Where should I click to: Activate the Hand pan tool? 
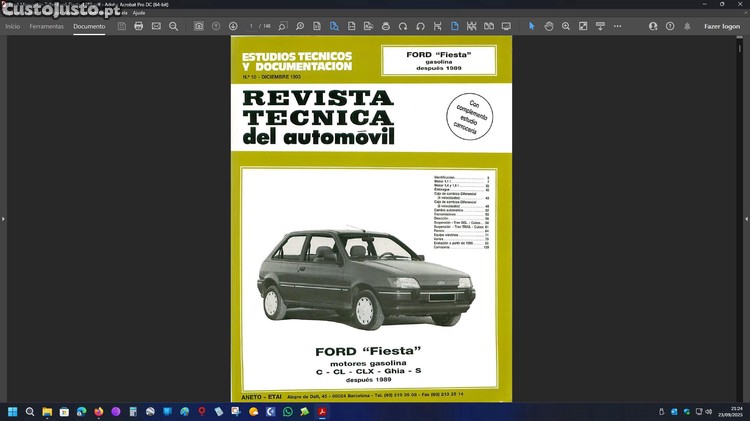(549, 26)
